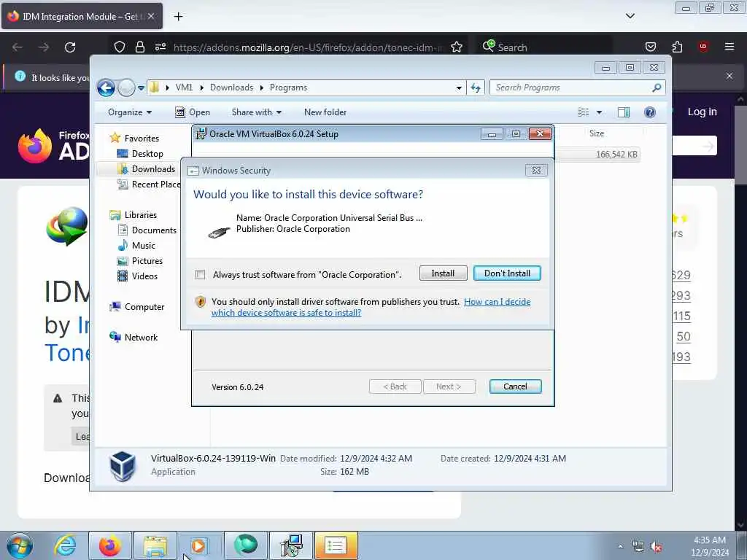Dismiss the Firefox notification bar

coord(729,76)
